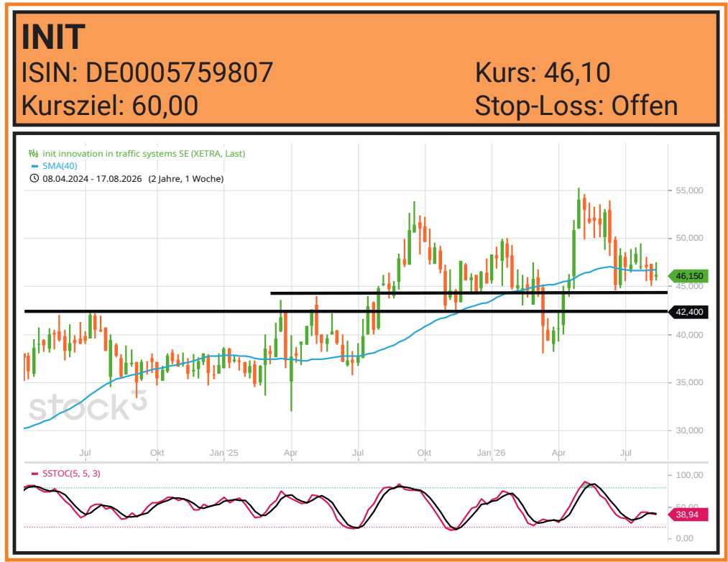
Task: Click the INIT title in the header
Action: (53, 37)
